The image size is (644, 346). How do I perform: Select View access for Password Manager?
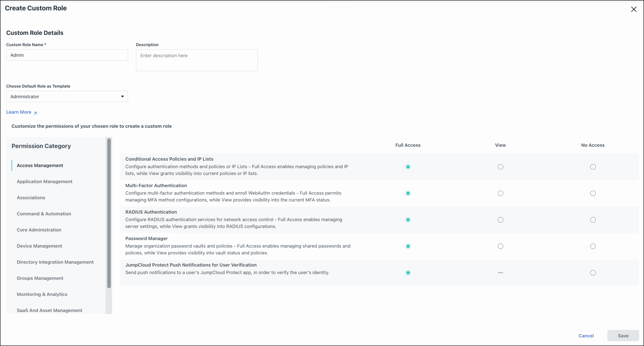(x=500, y=246)
